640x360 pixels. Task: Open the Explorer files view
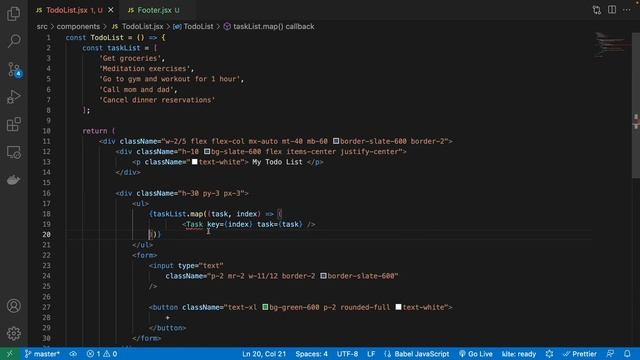point(13,13)
